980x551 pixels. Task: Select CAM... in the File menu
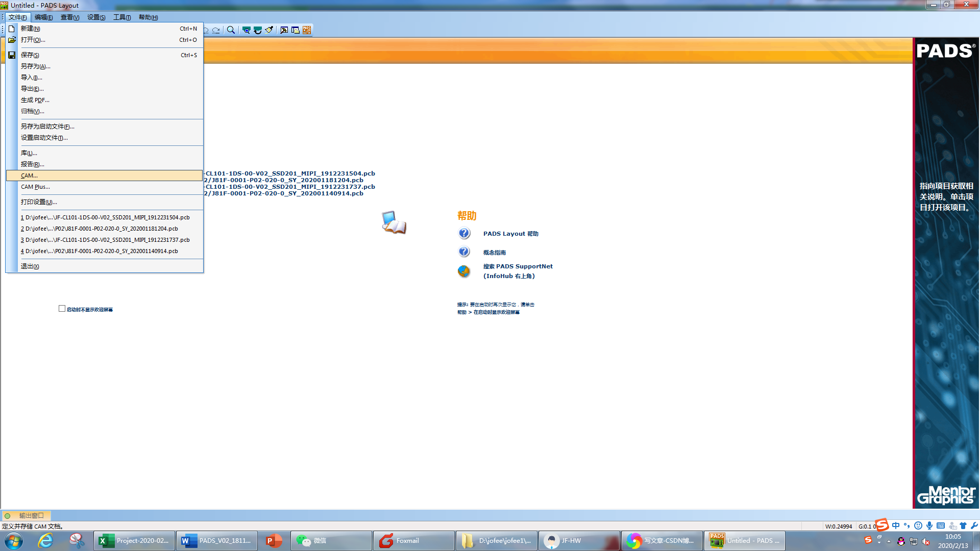tap(29, 176)
